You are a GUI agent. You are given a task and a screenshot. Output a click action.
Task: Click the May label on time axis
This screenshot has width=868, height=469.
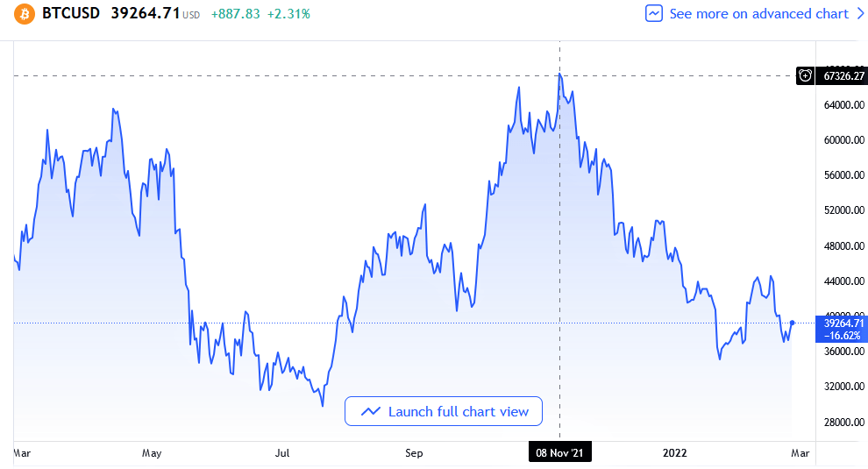click(x=152, y=453)
